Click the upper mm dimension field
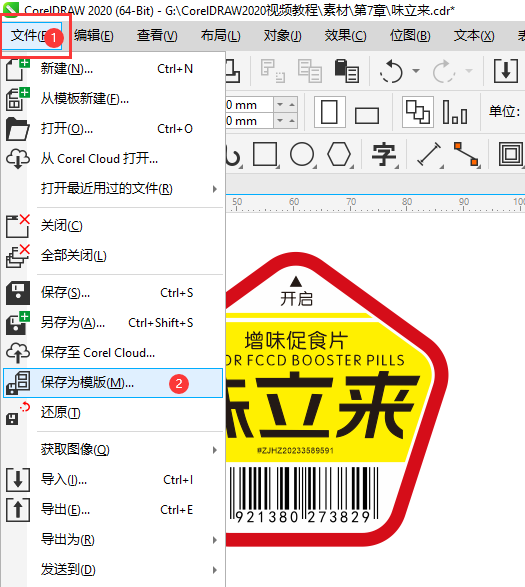This screenshot has height=587, width=525. pyautogui.click(x=249, y=105)
